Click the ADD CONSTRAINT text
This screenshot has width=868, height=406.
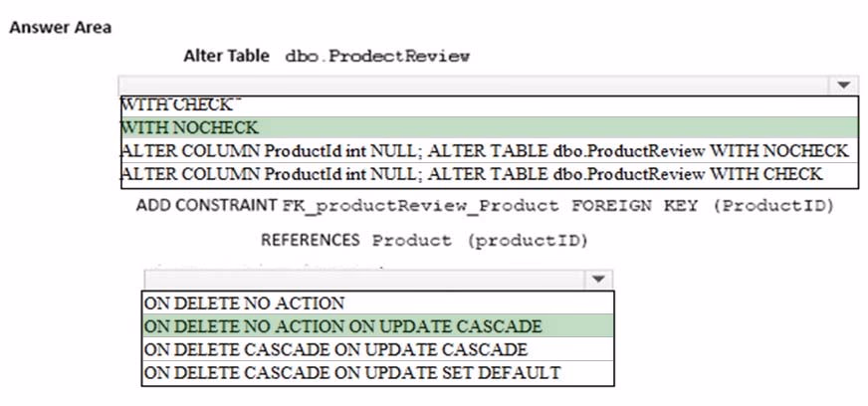206,205
